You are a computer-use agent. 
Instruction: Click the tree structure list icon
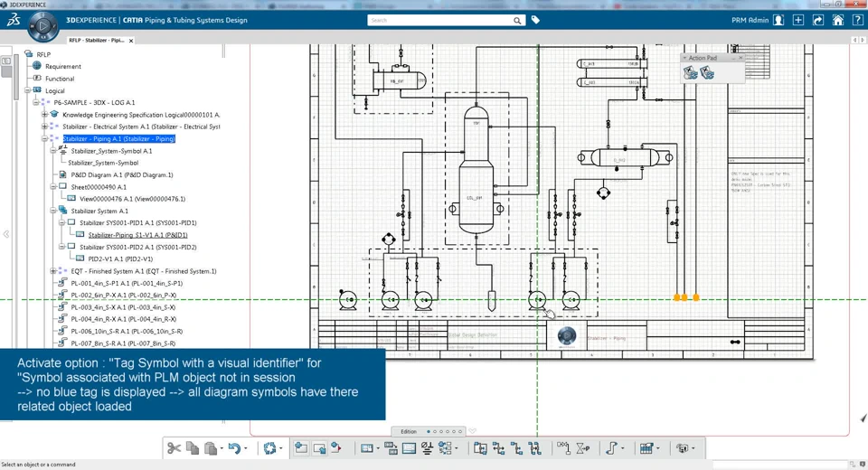[x=445, y=448]
